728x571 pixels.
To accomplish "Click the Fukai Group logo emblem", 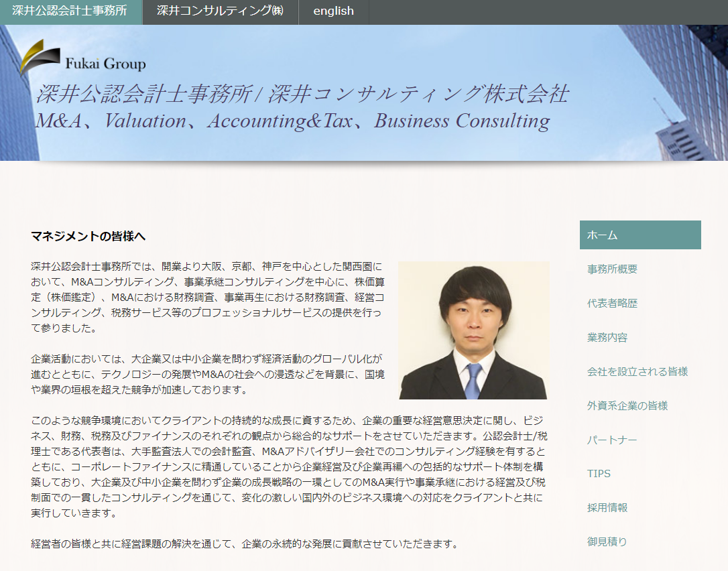I will 40,57.
